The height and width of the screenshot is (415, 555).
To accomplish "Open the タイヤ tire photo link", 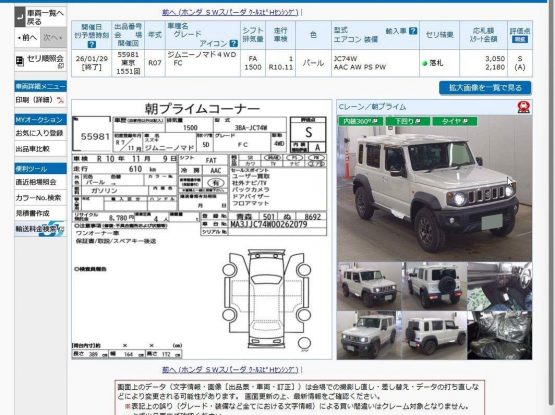I will (x=455, y=121).
